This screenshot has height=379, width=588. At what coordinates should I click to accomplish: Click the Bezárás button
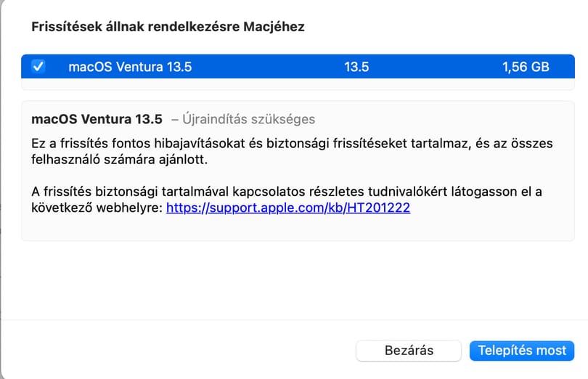409,351
